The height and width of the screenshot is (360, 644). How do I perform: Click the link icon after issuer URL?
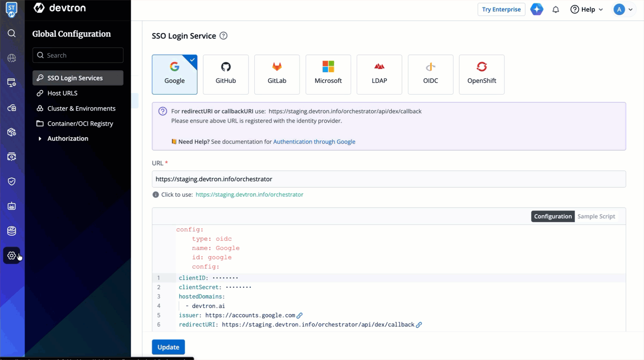coord(300,316)
